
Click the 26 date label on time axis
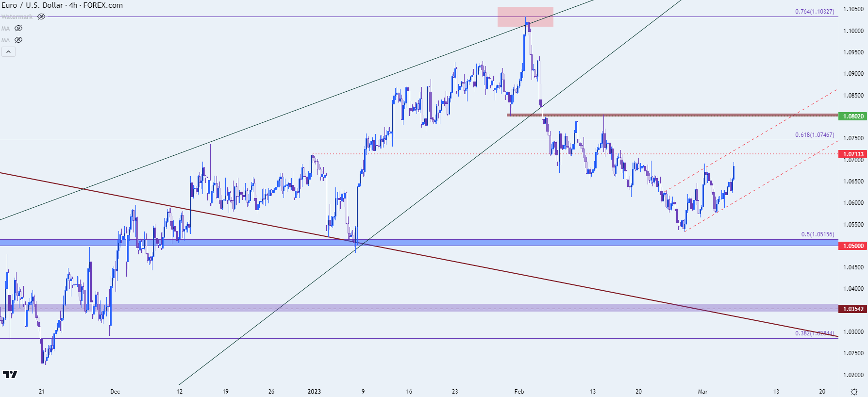pos(271,392)
